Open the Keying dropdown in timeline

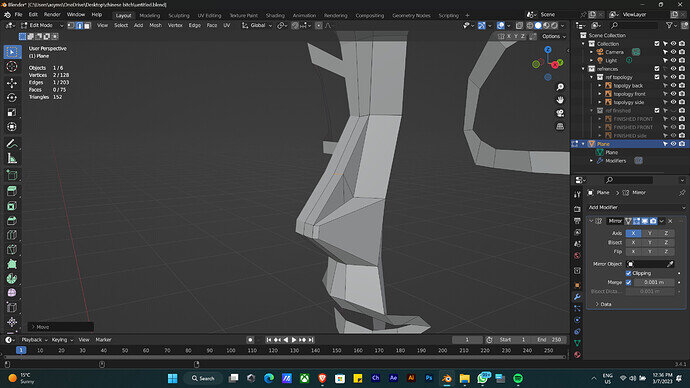(62, 340)
